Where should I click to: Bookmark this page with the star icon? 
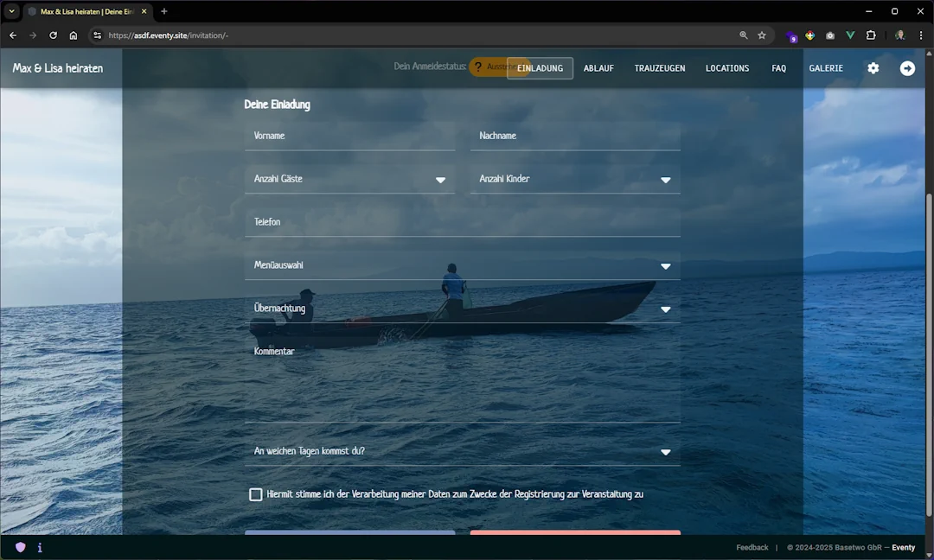(762, 35)
